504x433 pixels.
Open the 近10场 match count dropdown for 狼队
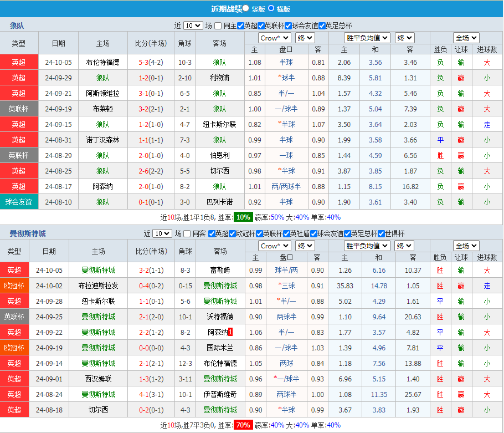pos(194,26)
